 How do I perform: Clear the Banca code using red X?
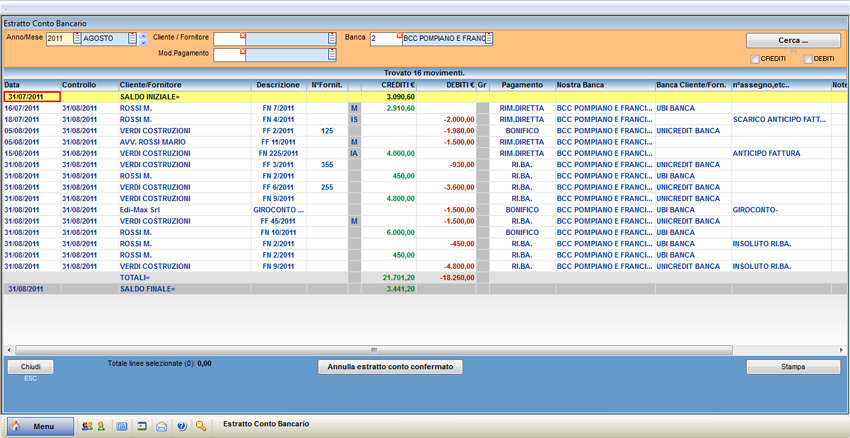pos(399,35)
